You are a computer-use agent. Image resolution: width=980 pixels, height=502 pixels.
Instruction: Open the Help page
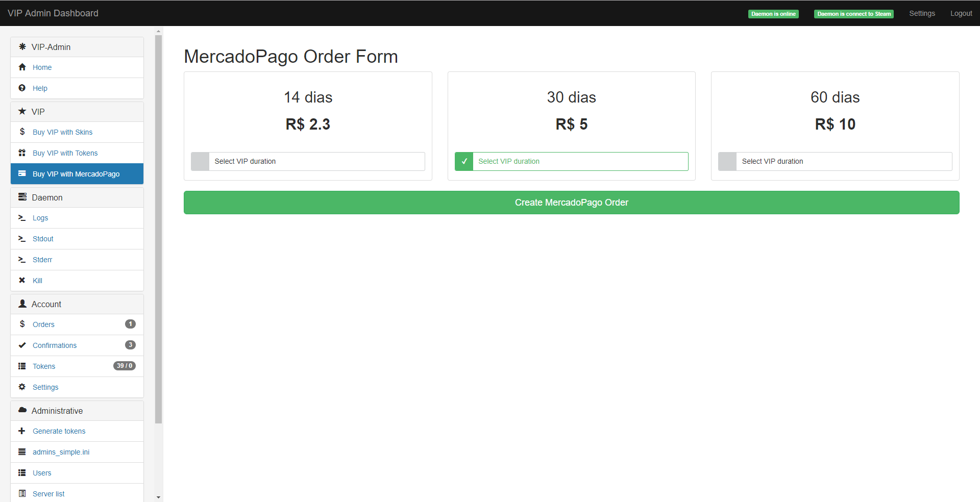click(x=77, y=88)
